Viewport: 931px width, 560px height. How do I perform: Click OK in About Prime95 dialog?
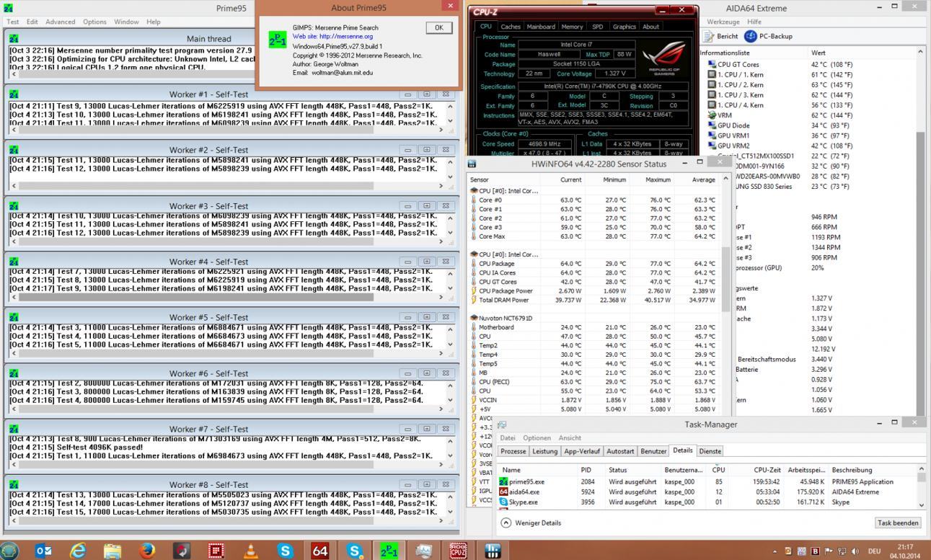click(439, 27)
